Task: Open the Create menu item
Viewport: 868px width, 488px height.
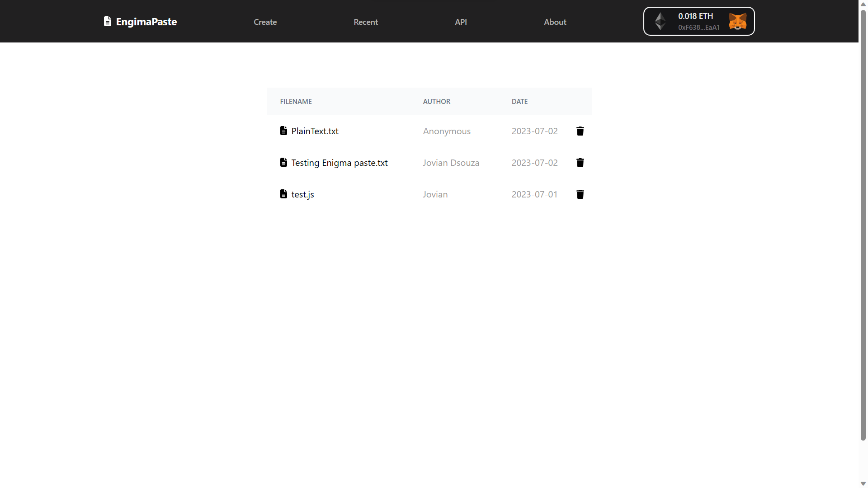Action: [x=265, y=22]
